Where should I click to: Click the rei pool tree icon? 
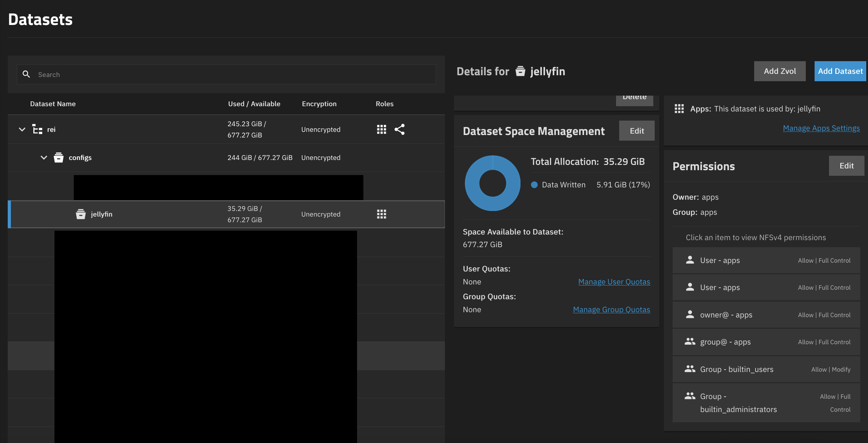pyautogui.click(x=37, y=129)
